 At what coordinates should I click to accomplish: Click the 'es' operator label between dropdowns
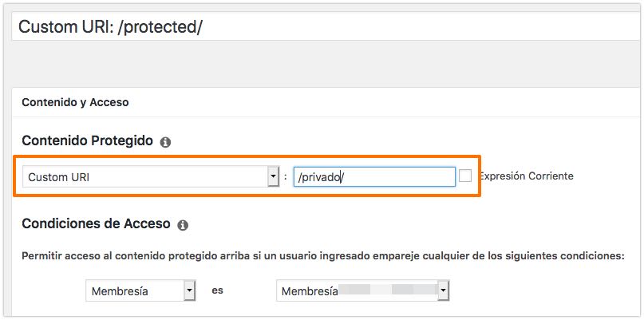tap(217, 290)
